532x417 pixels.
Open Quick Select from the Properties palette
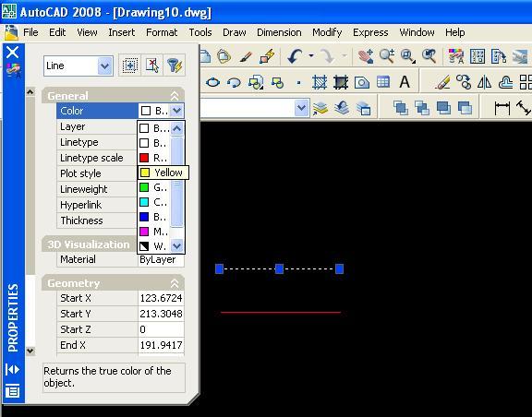click(x=175, y=66)
